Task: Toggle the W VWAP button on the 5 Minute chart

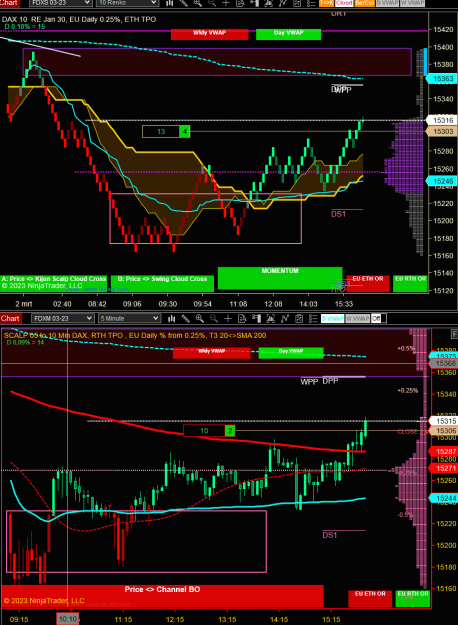Action: pyautogui.click(x=358, y=318)
